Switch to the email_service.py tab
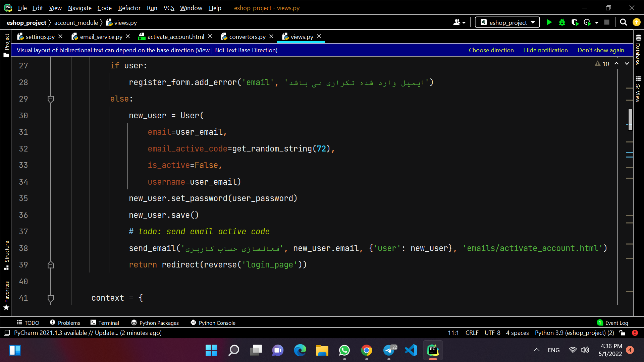644x362 pixels. coord(101,37)
